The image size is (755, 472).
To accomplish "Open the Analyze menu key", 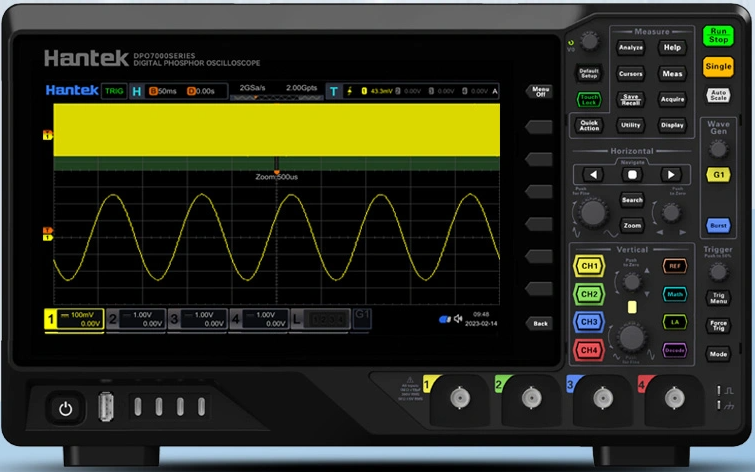I will point(631,47).
